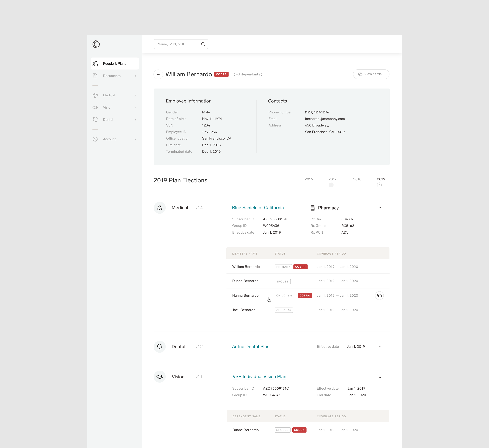Switch to the 2016 plan year

(309, 179)
